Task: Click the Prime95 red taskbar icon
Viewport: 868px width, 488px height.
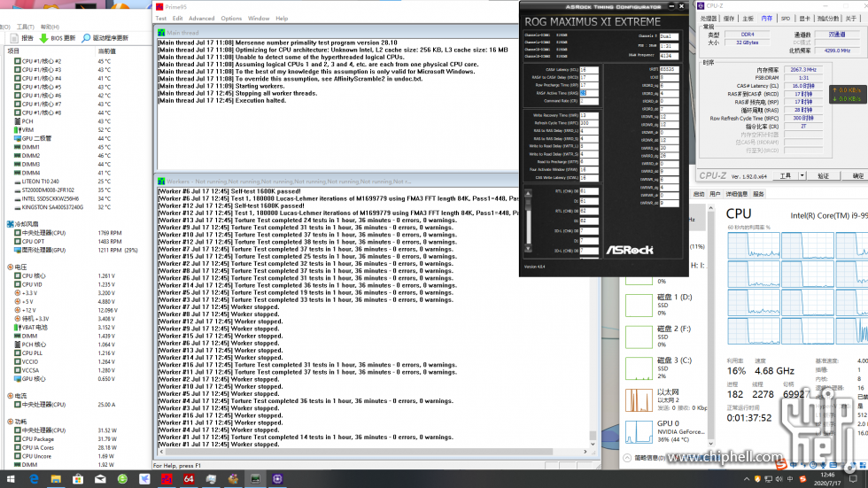Action: pyautogui.click(x=167, y=479)
